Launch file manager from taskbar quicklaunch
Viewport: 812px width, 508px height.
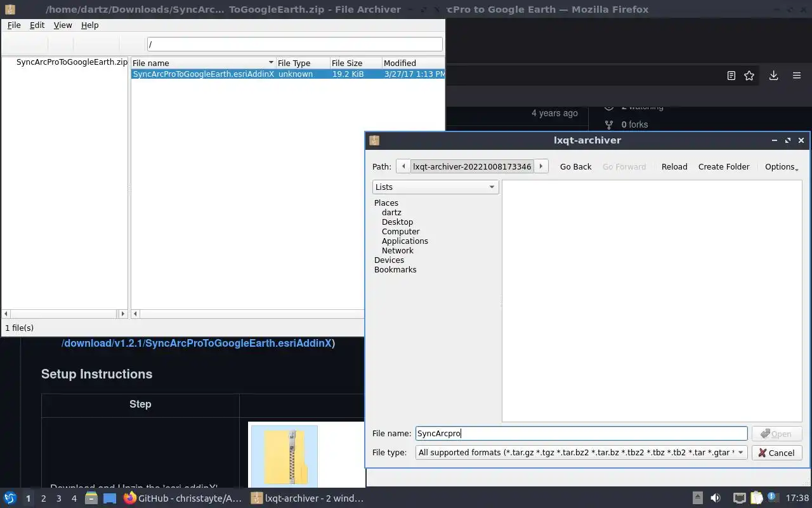[x=91, y=498]
